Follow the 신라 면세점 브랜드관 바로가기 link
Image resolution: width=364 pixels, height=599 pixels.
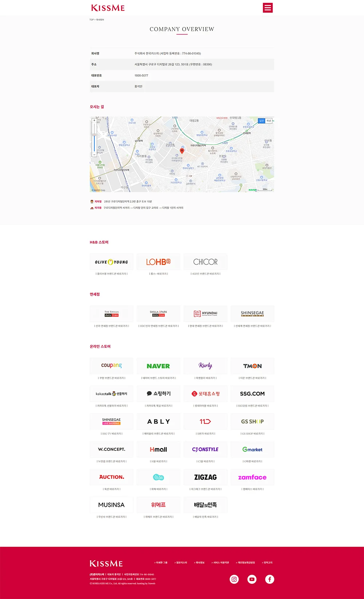point(111,326)
